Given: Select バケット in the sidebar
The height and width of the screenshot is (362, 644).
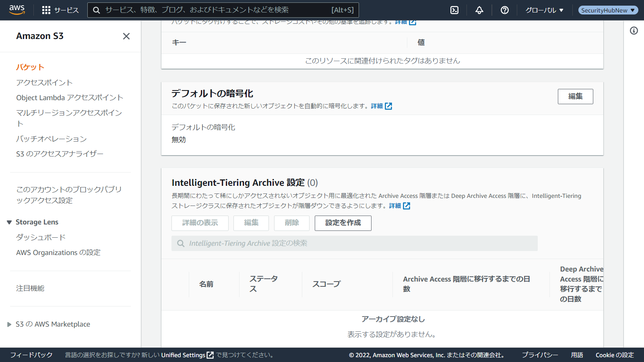Looking at the screenshot, I should 30,67.
